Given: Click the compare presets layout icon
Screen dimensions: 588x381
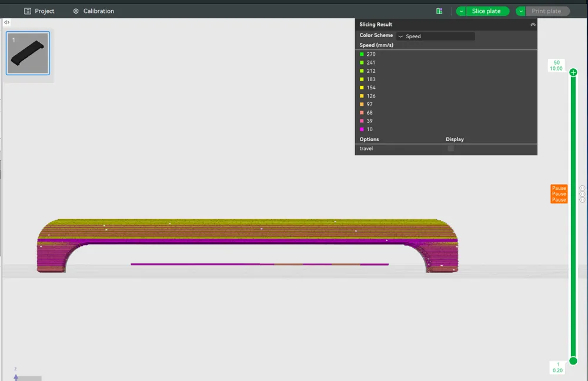Looking at the screenshot, I should [x=439, y=11].
